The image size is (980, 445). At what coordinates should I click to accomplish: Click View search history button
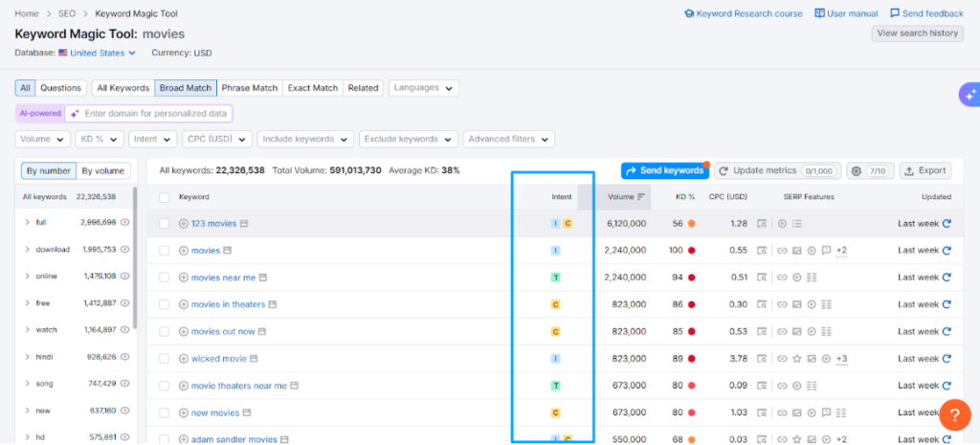[917, 33]
